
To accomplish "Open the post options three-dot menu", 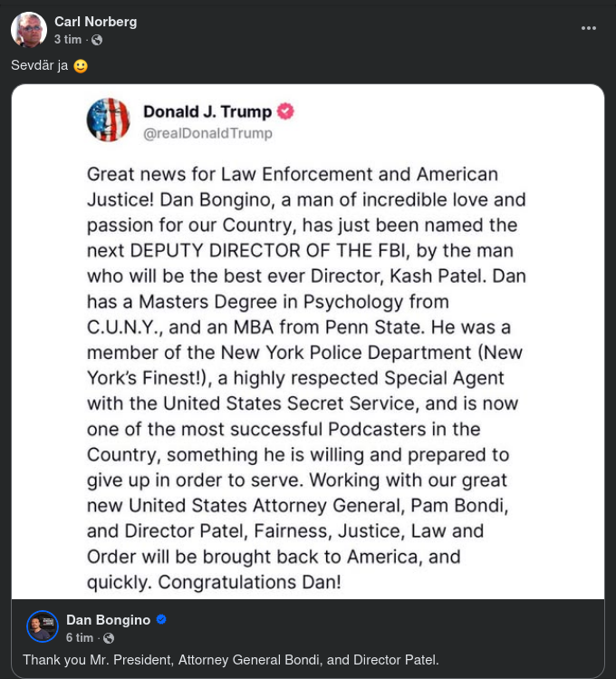I will point(589,28).
